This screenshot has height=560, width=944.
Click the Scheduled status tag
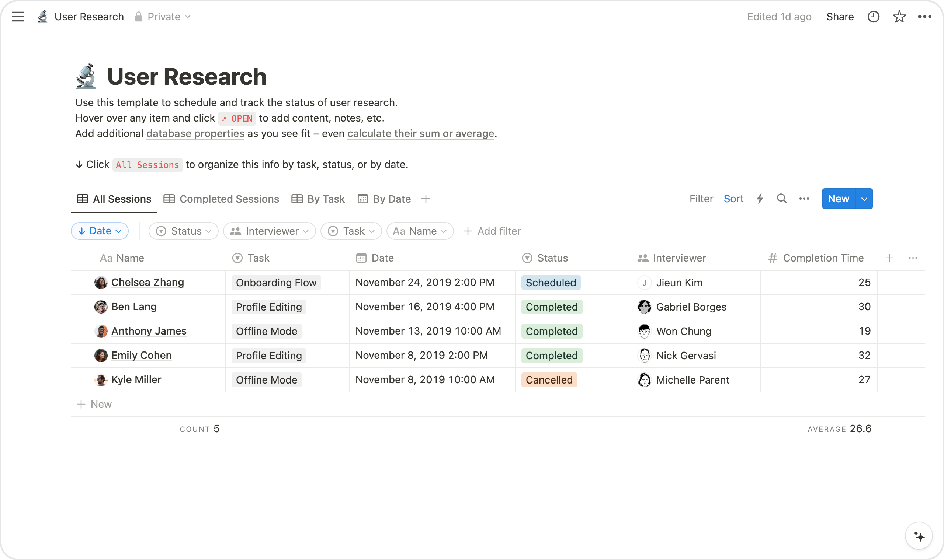click(551, 283)
